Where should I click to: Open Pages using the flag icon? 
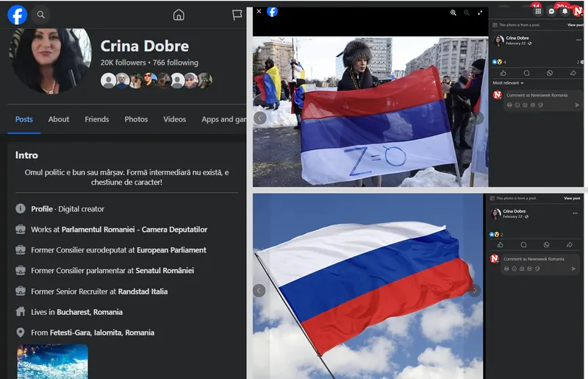pyautogui.click(x=237, y=15)
